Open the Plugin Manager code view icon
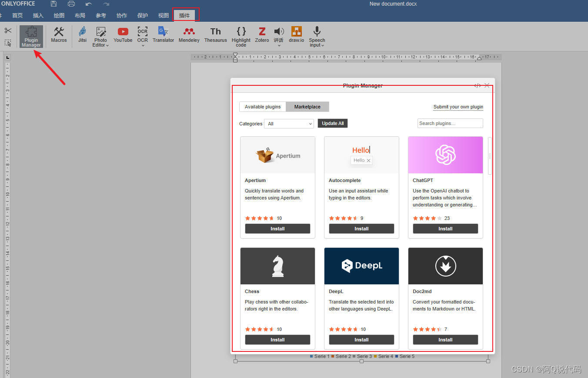The width and height of the screenshot is (588, 378). click(477, 85)
